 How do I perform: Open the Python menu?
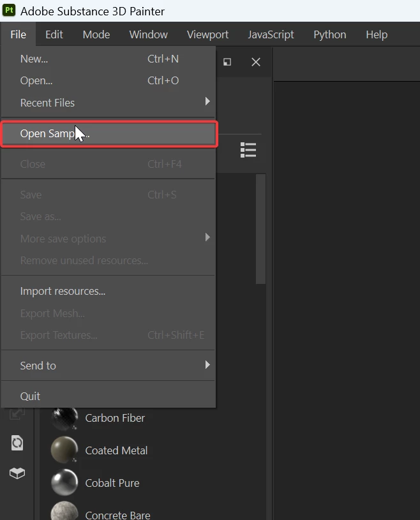(330, 34)
